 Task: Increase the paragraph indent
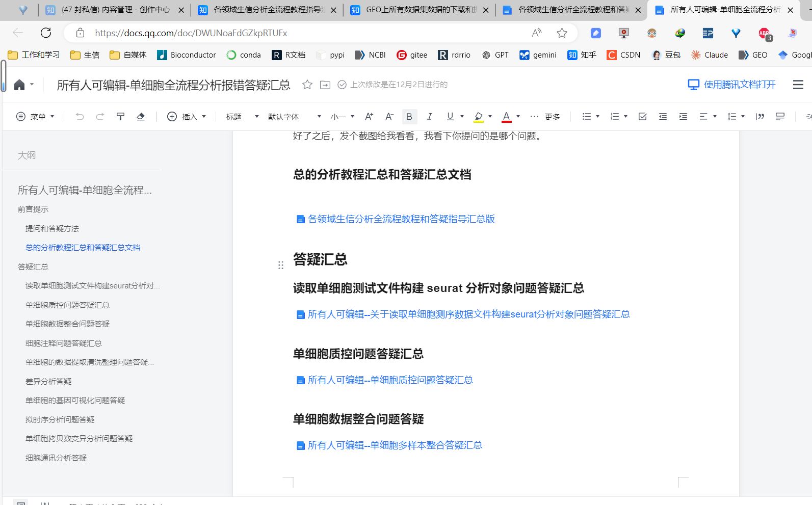click(683, 117)
